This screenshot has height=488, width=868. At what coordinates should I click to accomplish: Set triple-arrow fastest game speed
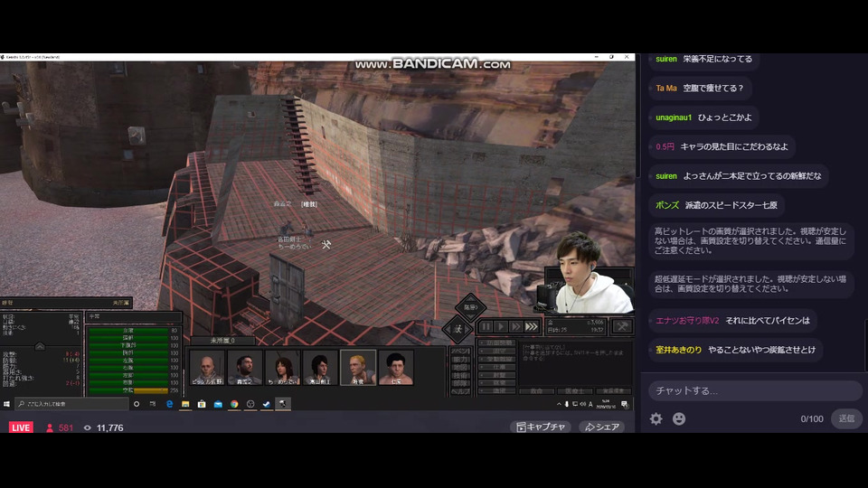pyautogui.click(x=532, y=326)
